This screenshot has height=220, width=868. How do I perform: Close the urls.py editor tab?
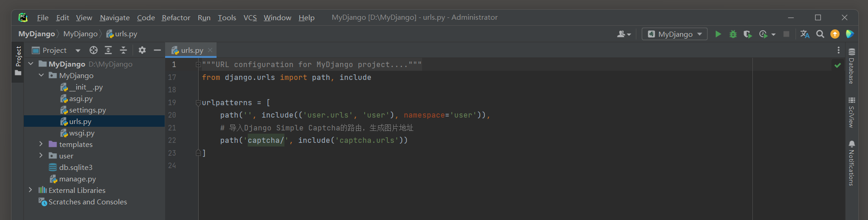pos(210,50)
